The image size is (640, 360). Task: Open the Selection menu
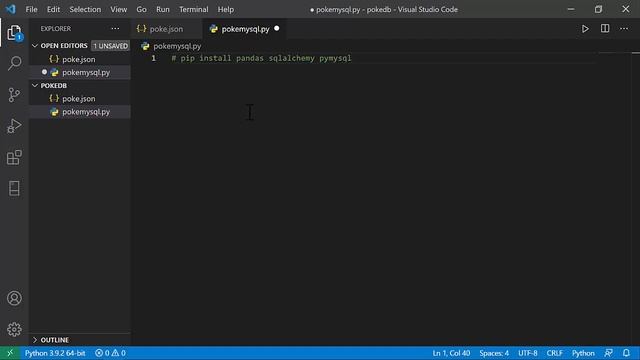click(x=85, y=9)
